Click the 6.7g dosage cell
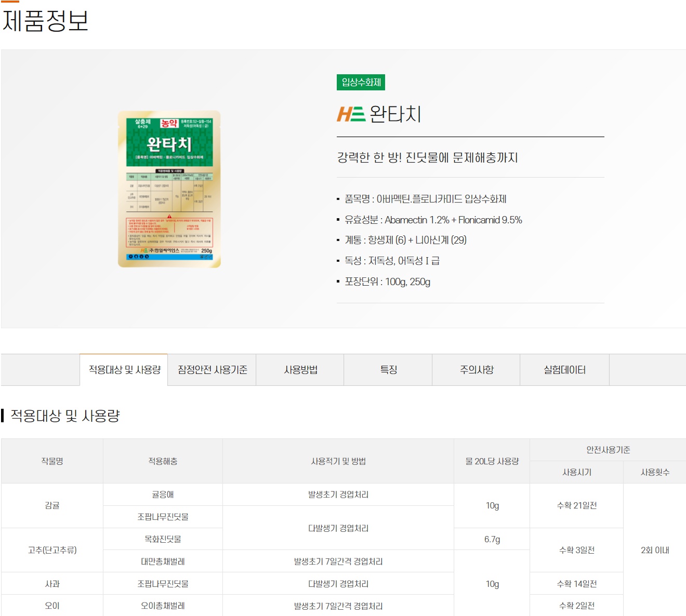Image resolution: width=686 pixels, height=616 pixels. click(492, 539)
